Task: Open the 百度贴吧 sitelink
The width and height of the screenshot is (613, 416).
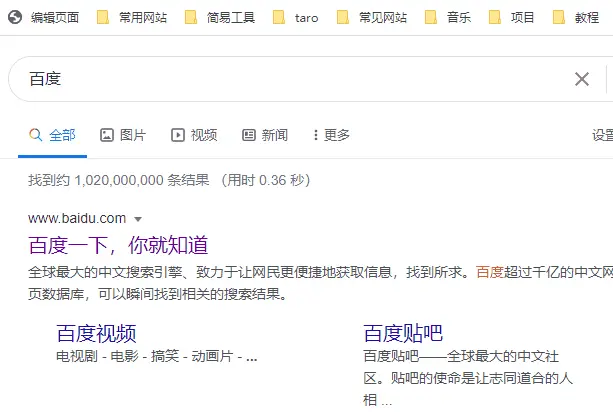Action: pyautogui.click(x=403, y=334)
